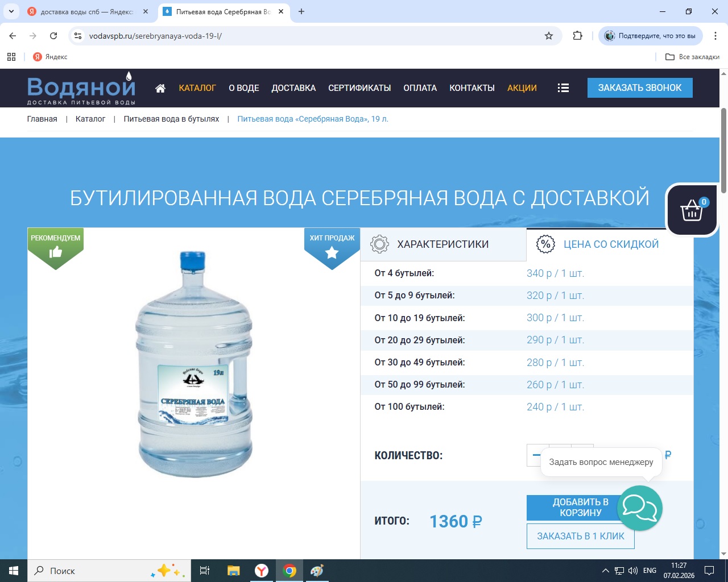728x582 pixels.
Task: Click the Windows taskbar search box
Action: (x=109, y=571)
